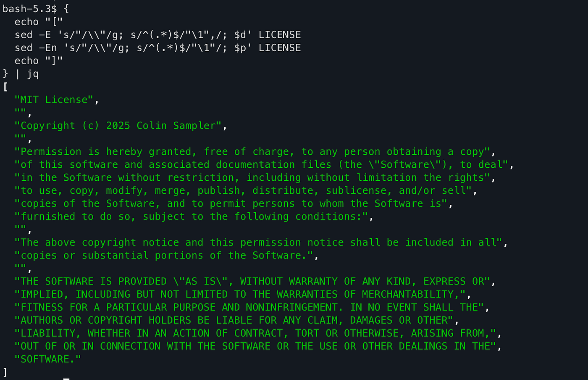
Task: Click the final "SOFTWARE." output string
Action: coord(48,359)
